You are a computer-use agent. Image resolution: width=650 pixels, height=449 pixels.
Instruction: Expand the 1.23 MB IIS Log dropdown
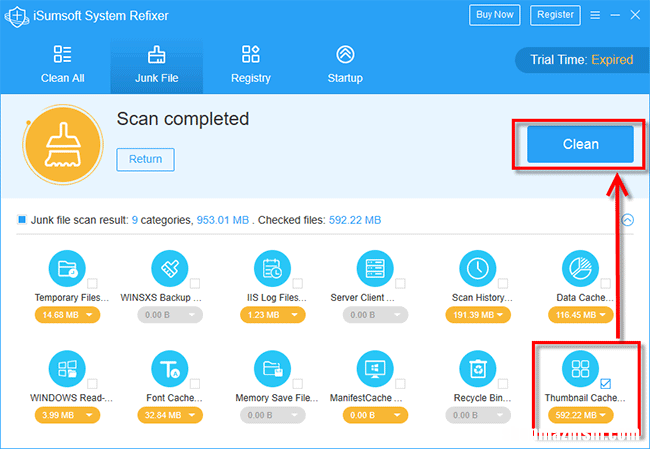[273, 315]
